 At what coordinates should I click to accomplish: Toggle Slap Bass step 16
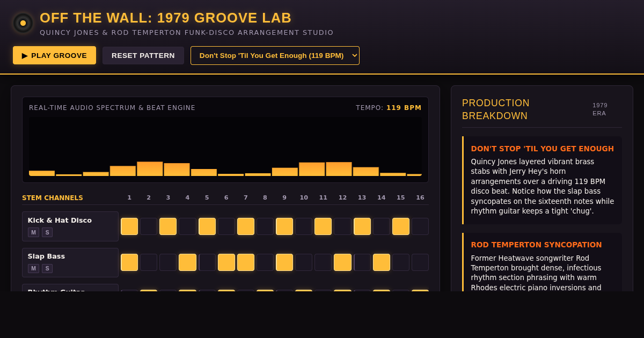420,262
